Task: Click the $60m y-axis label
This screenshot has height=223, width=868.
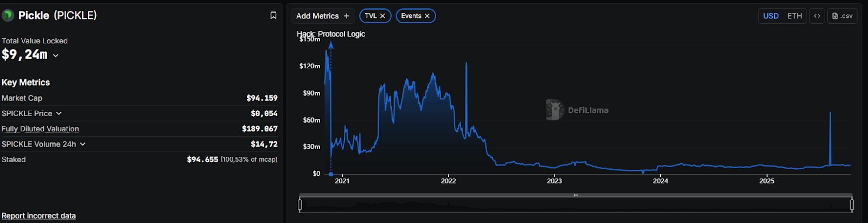Action: (x=311, y=120)
